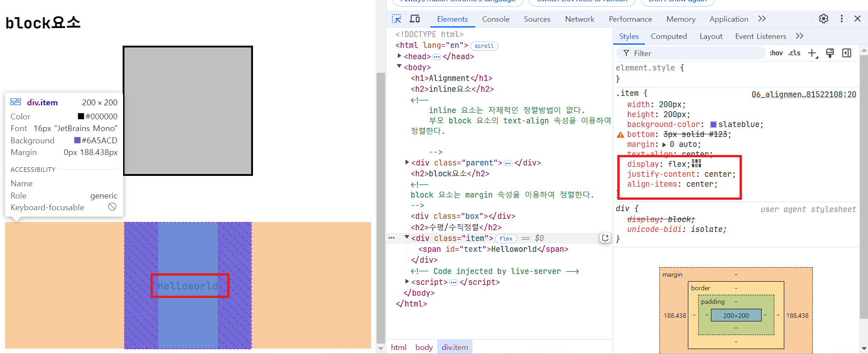Open the Network tab
This screenshot has height=354, width=868.
(580, 19)
